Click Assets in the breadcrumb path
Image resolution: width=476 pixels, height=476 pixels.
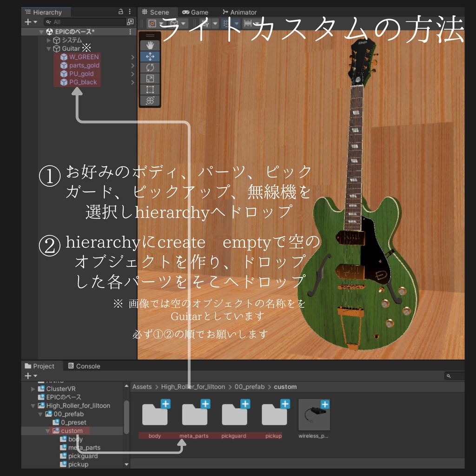click(142, 387)
